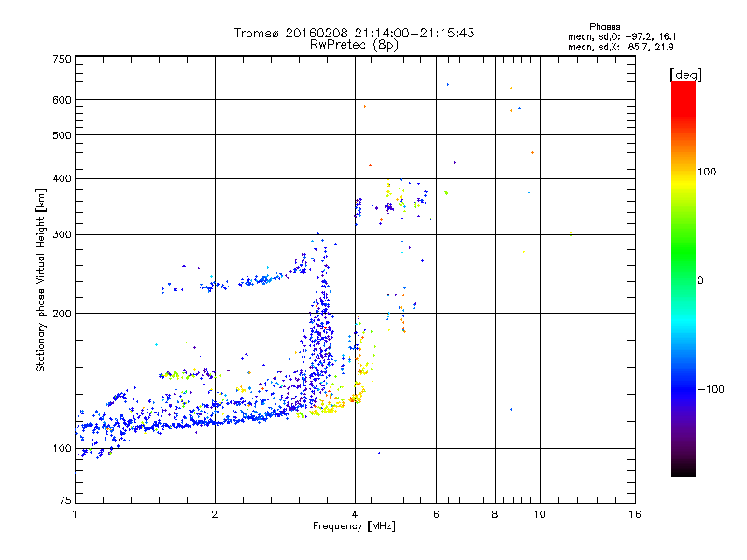The image size is (747, 560).
Task: Click the 'mean, sd,X: 85.7, 21.9' text
Action: (x=620, y=47)
